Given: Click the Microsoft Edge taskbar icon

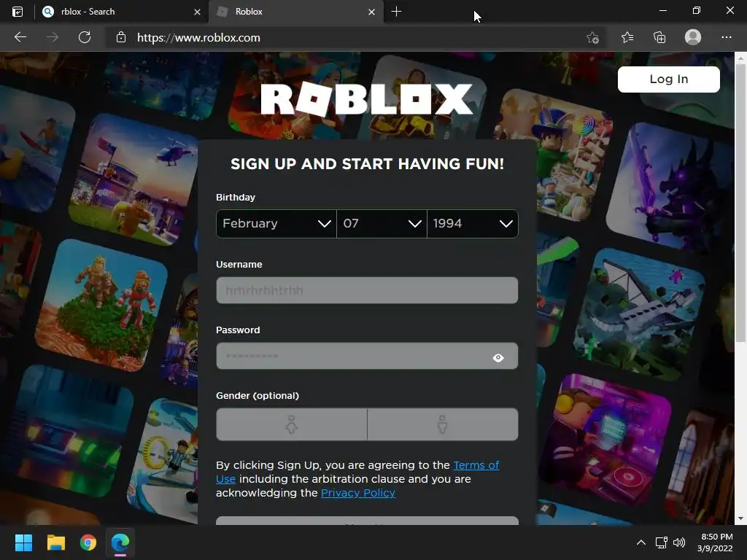Looking at the screenshot, I should pos(120,542).
